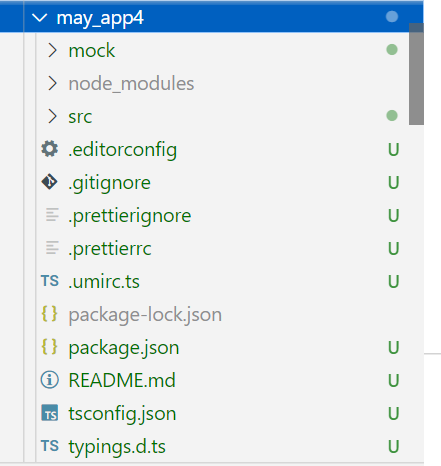Screen dimensions: 441x466
Task: Collapse the may_app4 root folder
Action: tap(40, 17)
